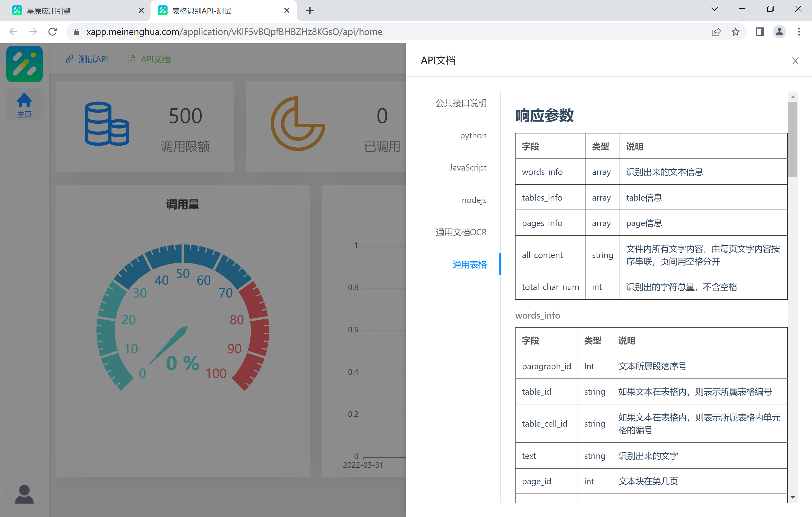Click the all_content field cell
Image resolution: width=812 pixels, height=517 pixels.
[550, 255]
